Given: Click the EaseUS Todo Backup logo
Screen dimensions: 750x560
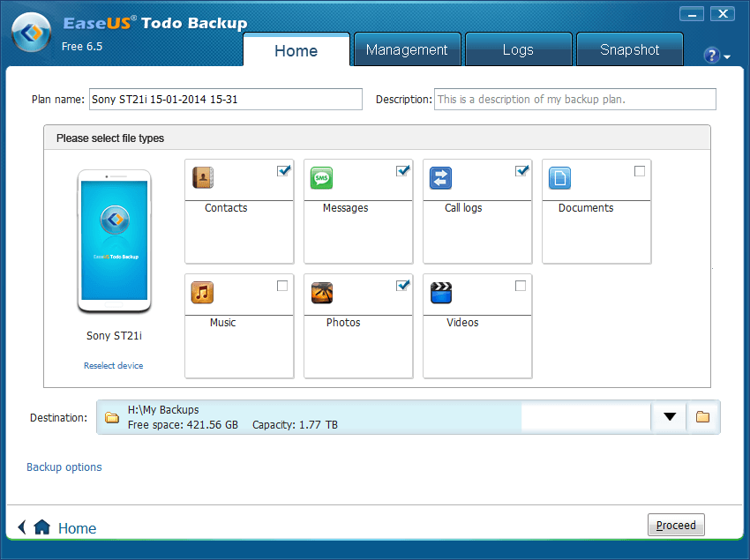Looking at the screenshot, I should tap(32, 30).
